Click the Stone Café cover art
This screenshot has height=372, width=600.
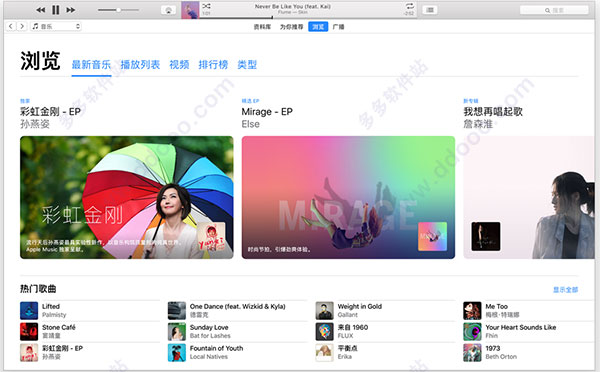pyautogui.click(x=29, y=331)
